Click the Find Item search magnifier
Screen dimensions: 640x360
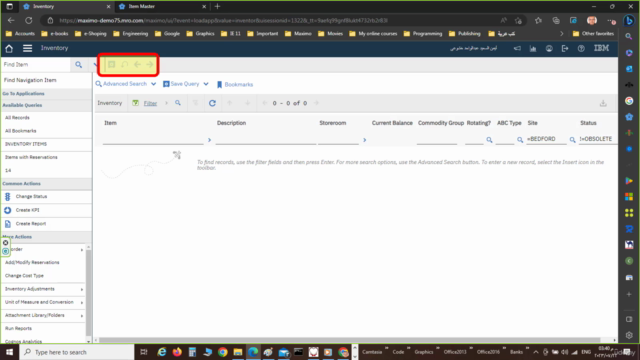coord(78,64)
